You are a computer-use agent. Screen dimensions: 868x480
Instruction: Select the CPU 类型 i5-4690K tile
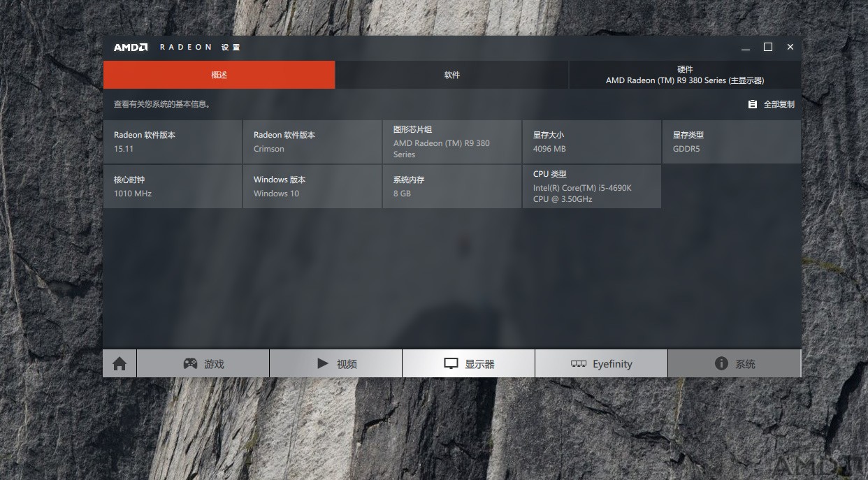(592, 187)
